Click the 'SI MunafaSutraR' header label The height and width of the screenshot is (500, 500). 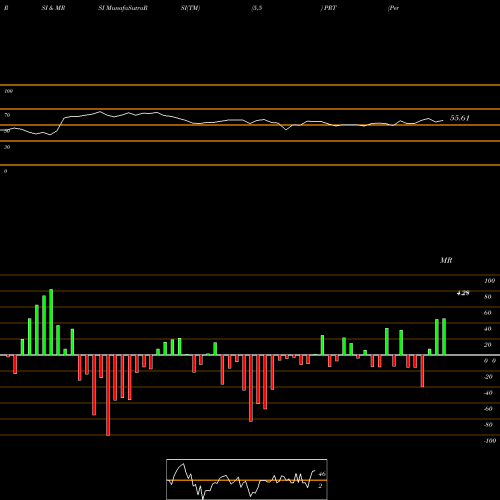[x=123, y=8]
